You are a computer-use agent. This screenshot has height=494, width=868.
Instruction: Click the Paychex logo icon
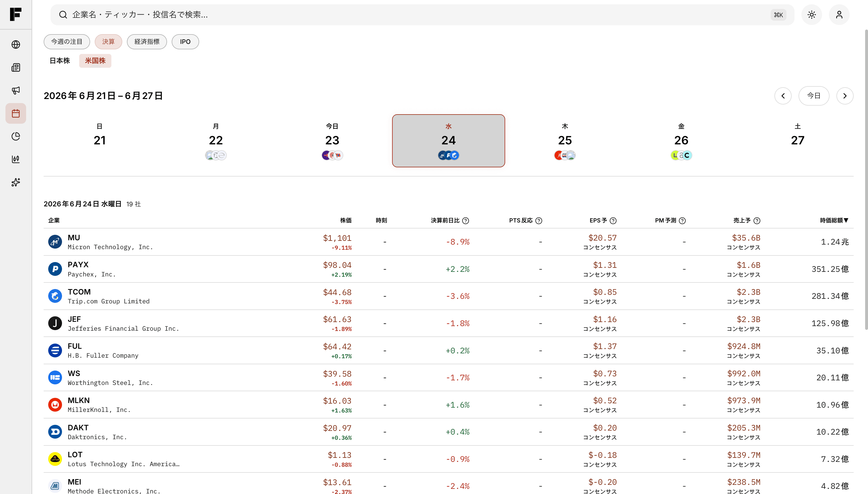pos(55,269)
